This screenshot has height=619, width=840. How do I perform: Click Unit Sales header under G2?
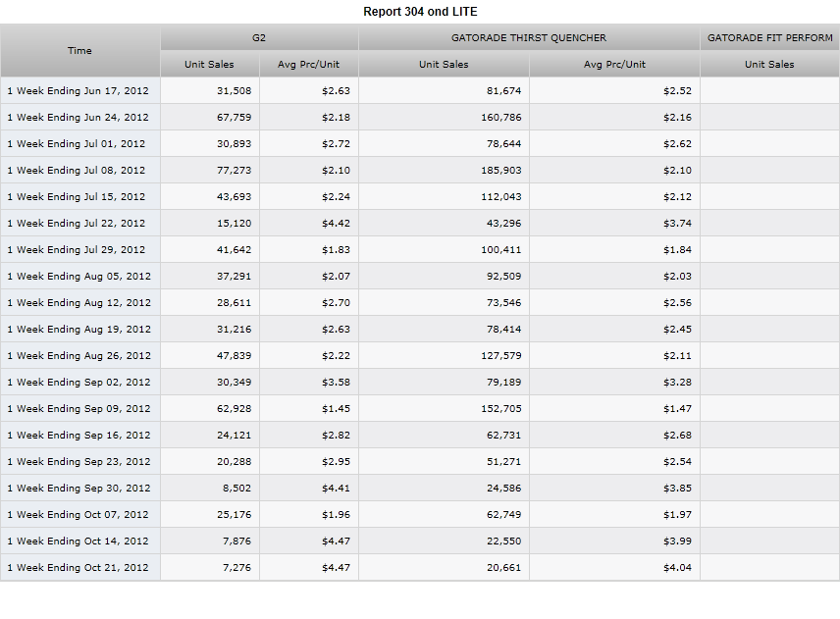(x=209, y=65)
